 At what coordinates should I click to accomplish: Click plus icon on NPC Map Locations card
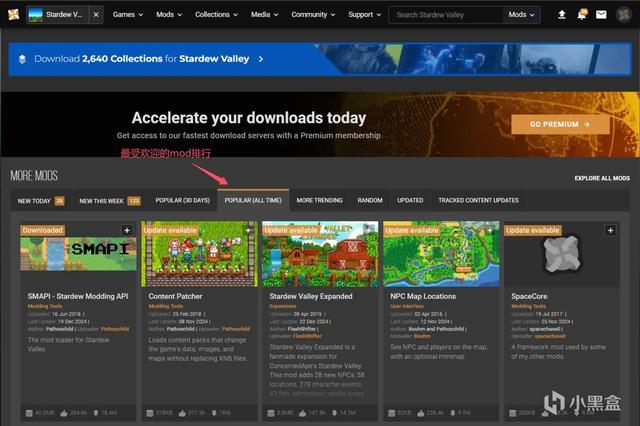pos(489,231)
